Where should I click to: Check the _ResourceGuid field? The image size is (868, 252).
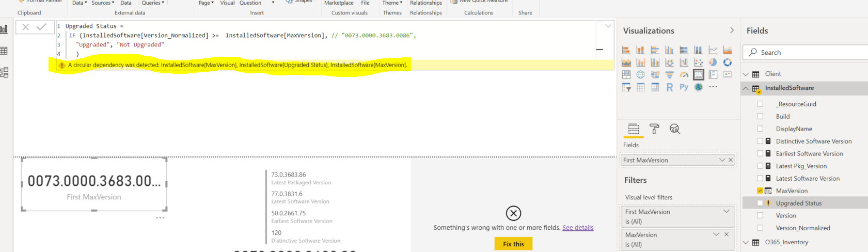[760, 104]
